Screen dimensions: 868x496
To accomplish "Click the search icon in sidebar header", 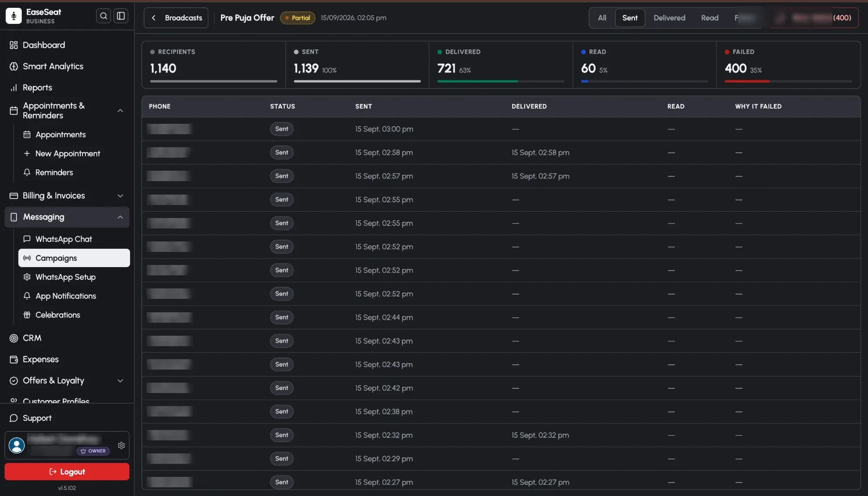I will 103,16.
